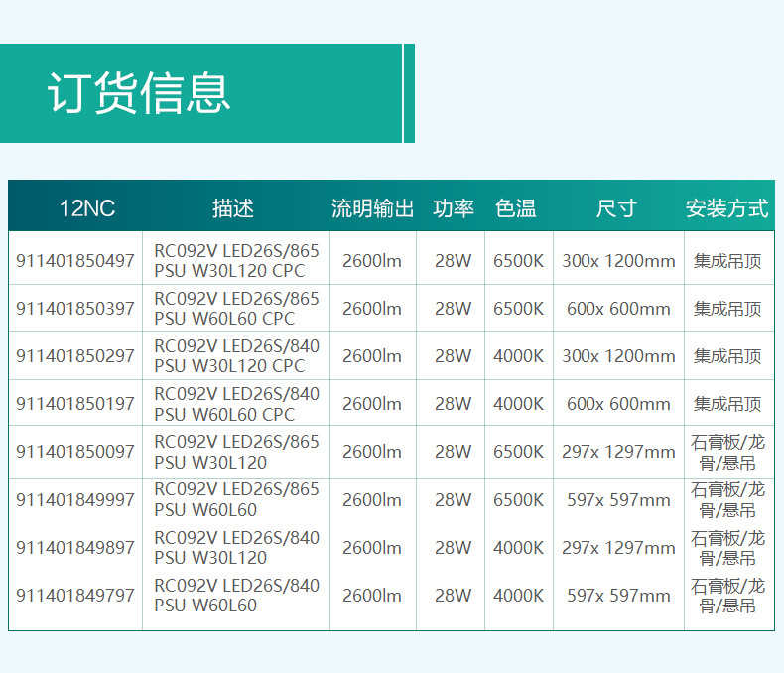Image resolution: width=784 pixels, height=673 pixels.
Task: Select description LED26S/840 PSU W60L60 CPC
Action: (x=236, y=404)
